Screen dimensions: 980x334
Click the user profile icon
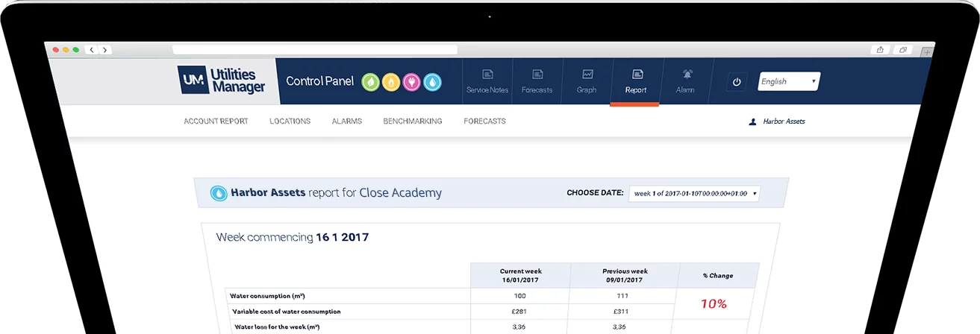click(752, 121)
